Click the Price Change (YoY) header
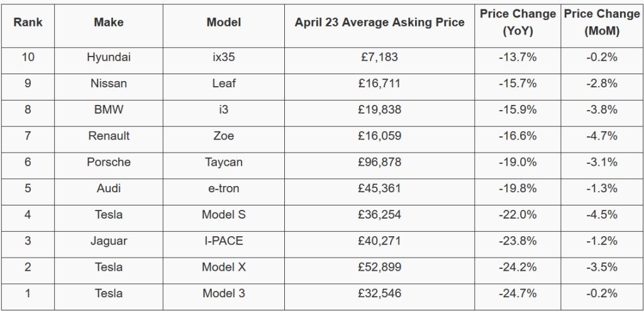This screenshot has height=311, width=644. [x=518, y=22]
